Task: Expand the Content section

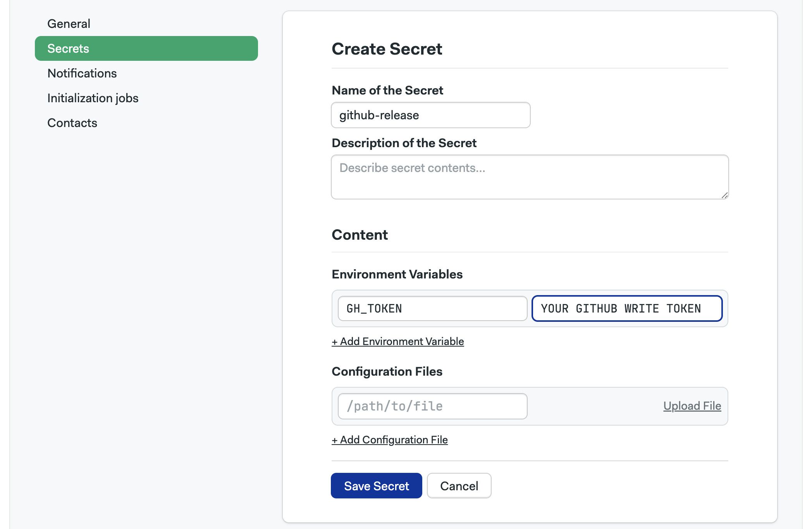Action: coord(360,234)
